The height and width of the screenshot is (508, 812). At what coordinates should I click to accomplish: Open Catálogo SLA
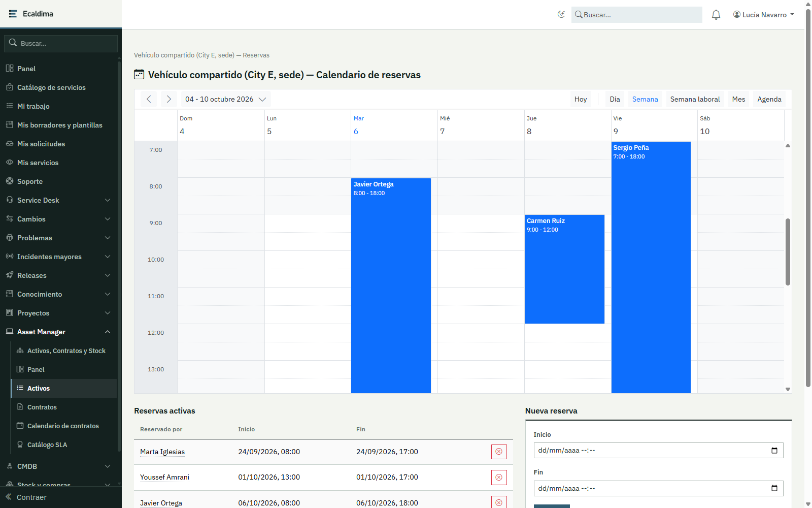click(63, 444)
